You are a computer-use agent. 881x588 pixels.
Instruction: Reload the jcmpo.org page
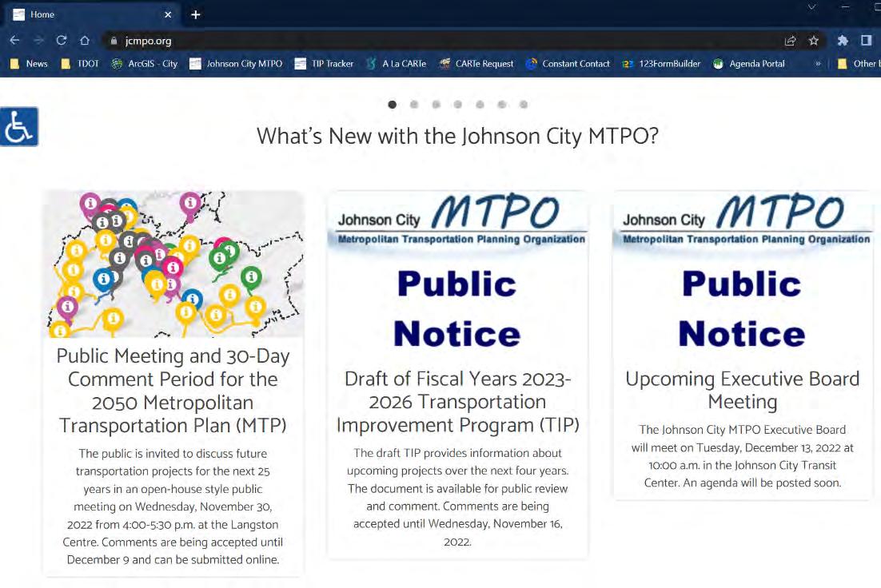pos(62,41)
